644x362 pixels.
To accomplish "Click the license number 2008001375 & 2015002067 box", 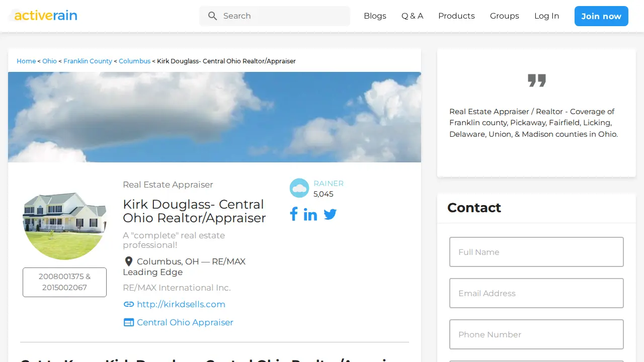I will pos(64,282).
